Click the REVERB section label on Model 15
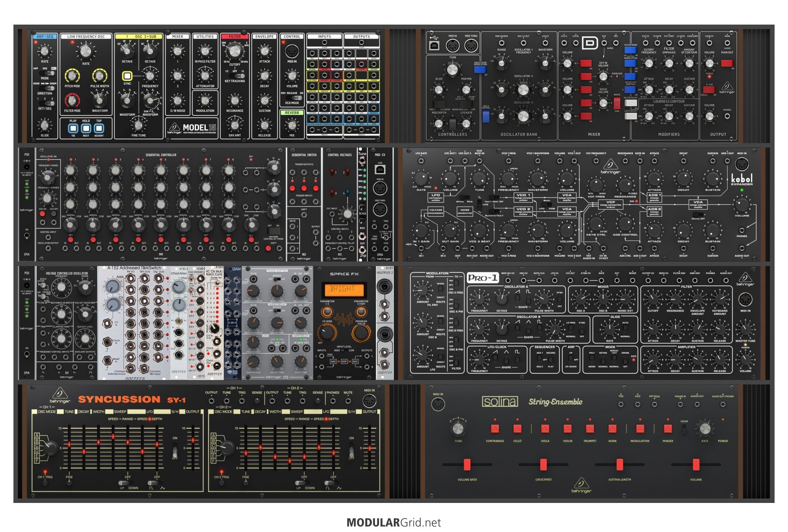This screenshot has height=532, width=788. (292, 113)
